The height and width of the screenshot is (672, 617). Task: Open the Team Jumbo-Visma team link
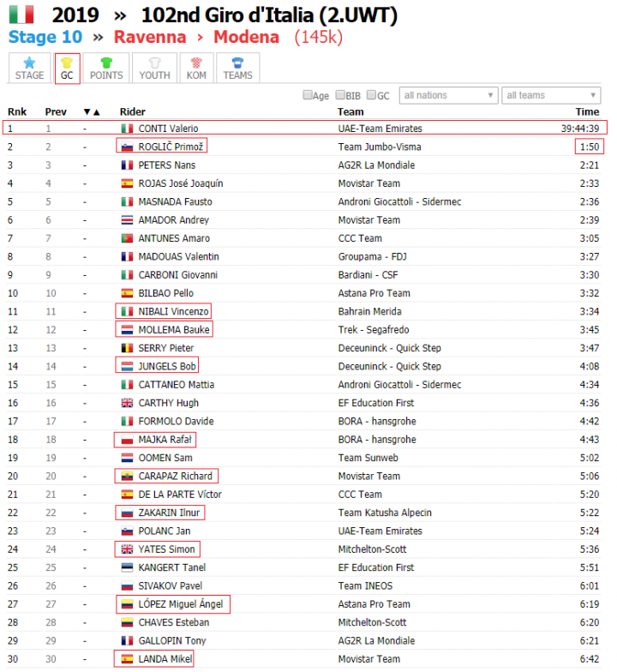click(380, 147)
